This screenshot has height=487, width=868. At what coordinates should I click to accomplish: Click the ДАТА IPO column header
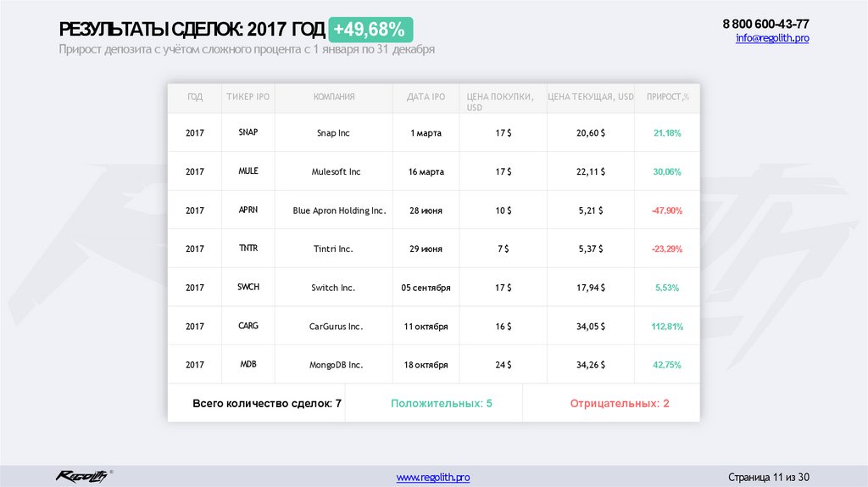tap(426, 97)
